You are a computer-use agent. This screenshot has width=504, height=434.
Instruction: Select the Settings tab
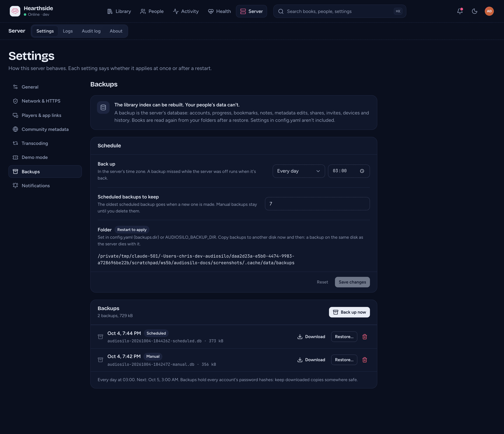pyautogui.click(x=45, y=31)
